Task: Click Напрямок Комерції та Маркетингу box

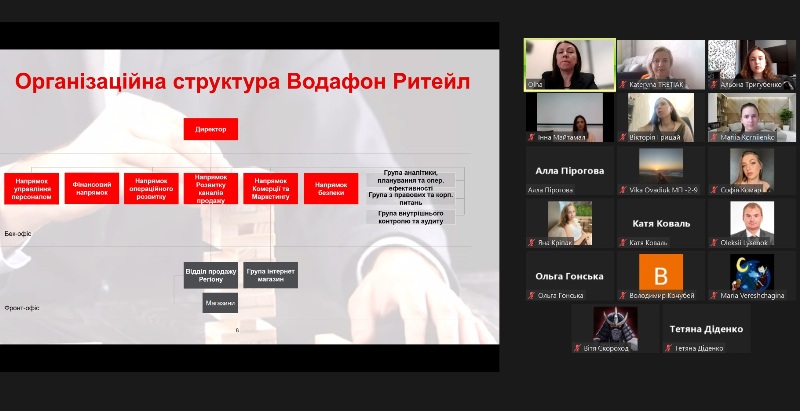Action: tap(270, 189)
